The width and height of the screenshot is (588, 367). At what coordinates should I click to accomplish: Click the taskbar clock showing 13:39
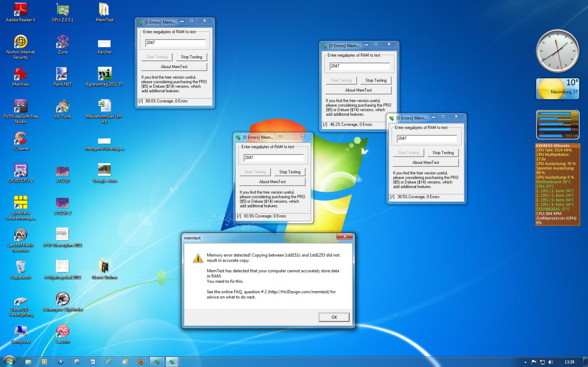(569, 362)
